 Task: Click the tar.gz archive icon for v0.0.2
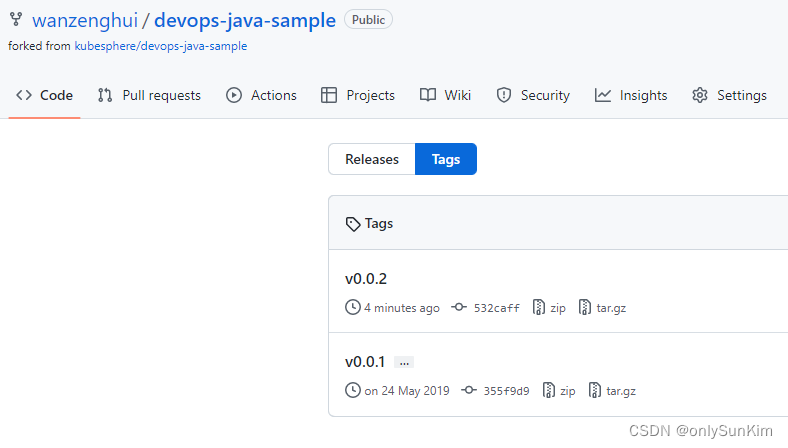tap(584, 307)
